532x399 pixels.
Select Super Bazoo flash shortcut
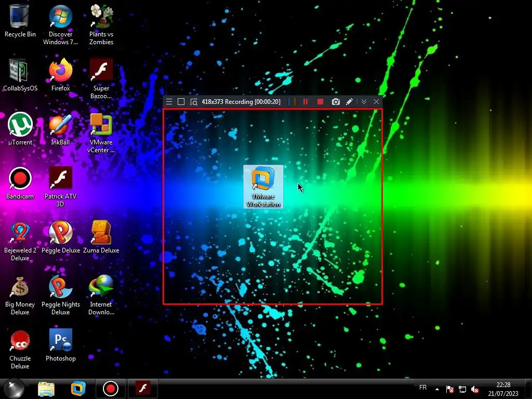pos(101,79)
